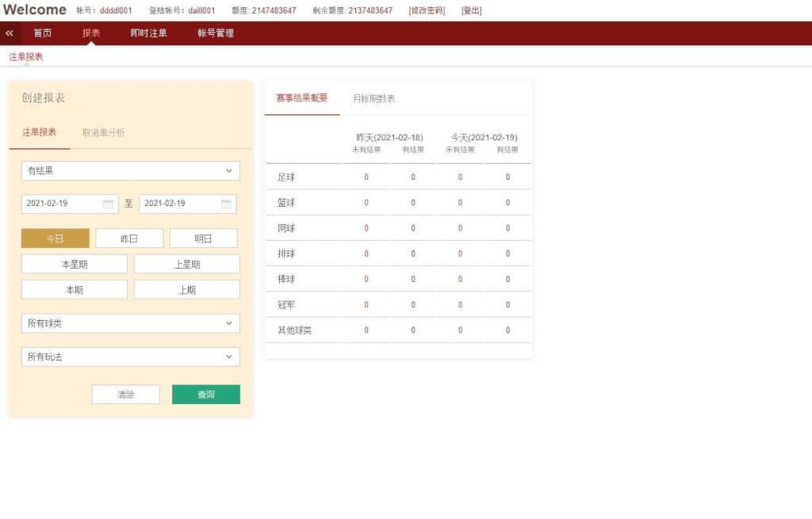Viewport: 812px width, 519px height.
Task: Click the green 查询 button
Action: pyautogui.click(x=206, y=395)
